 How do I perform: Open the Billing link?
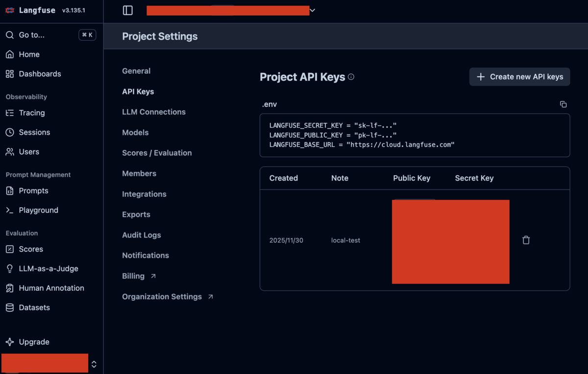(139, 276)
